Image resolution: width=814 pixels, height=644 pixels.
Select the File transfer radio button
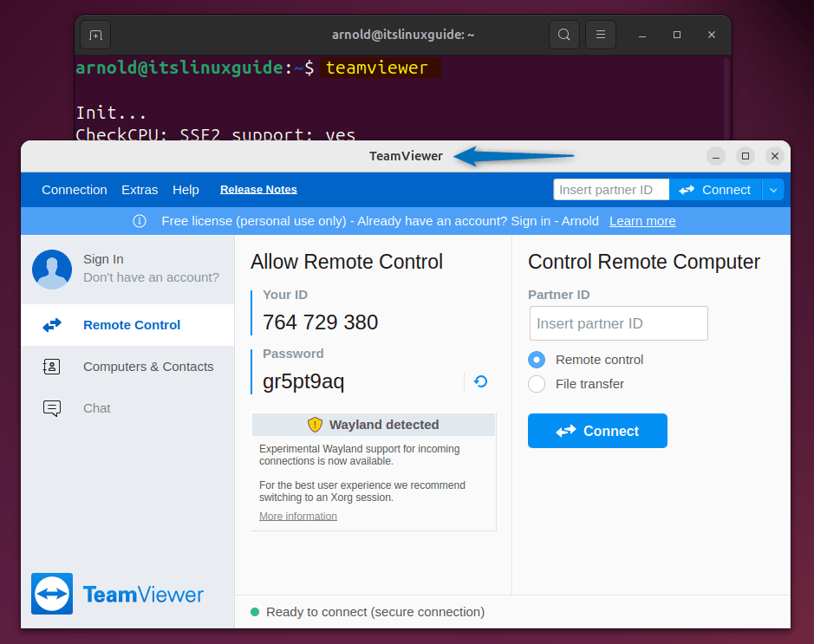click(537, 384)
